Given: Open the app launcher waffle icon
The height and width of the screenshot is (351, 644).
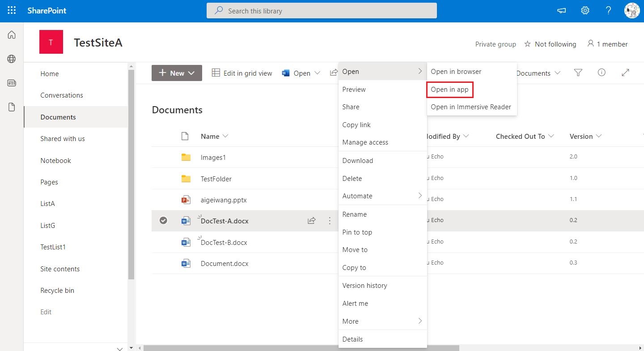Looking at the screenshot, I should click(12, 11).
